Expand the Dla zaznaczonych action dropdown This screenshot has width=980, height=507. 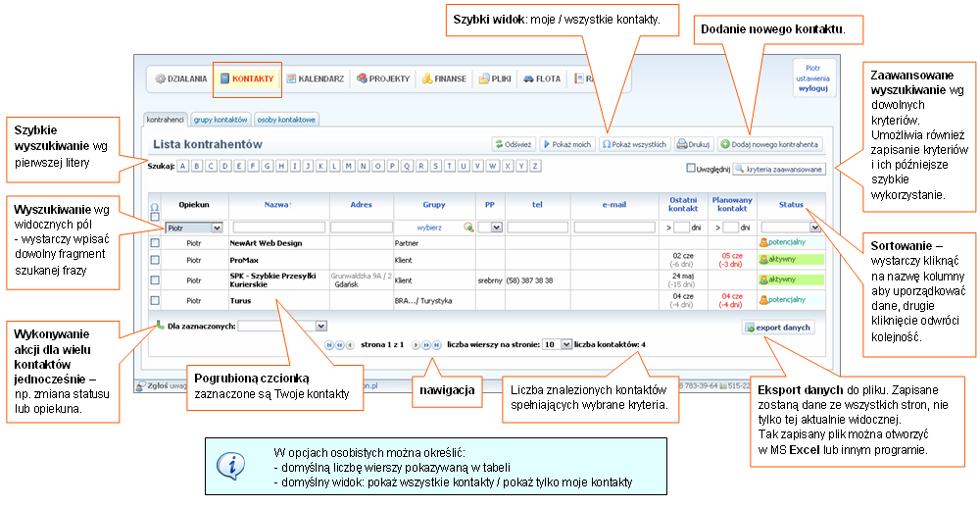282,326
